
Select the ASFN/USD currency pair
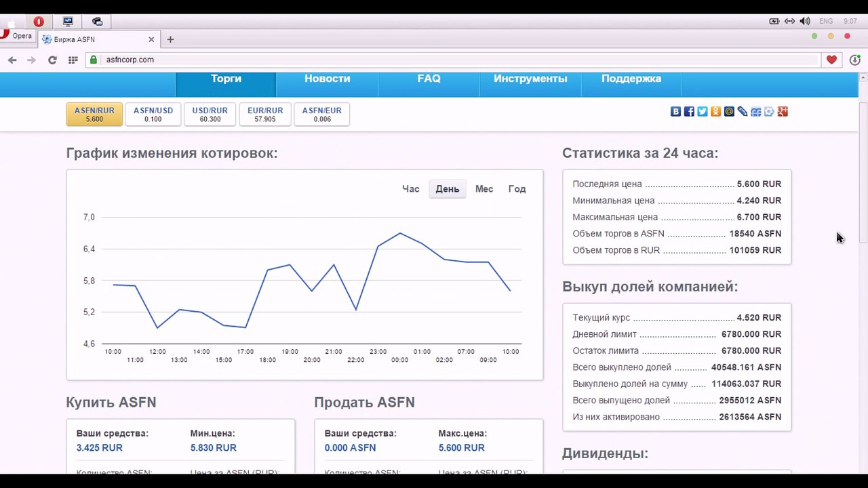tap(153, 115)
